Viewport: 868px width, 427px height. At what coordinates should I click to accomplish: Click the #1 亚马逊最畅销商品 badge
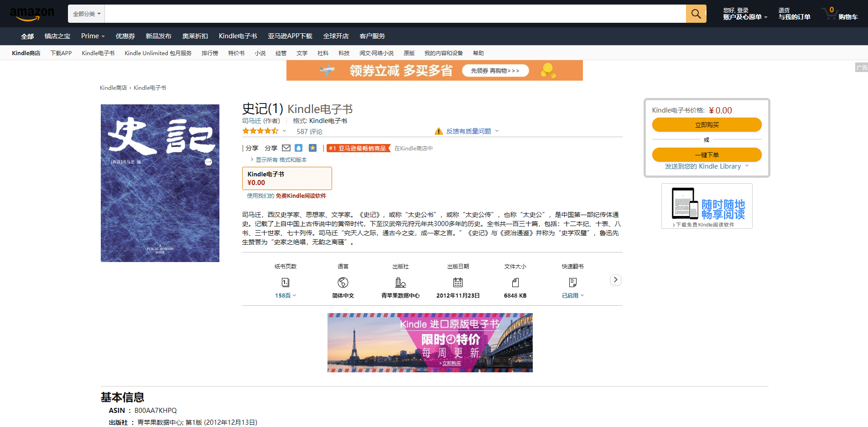[x=358, y=149]
